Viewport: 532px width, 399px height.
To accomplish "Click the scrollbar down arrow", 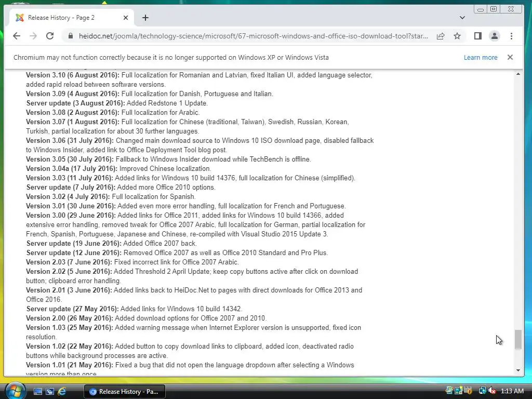I will click(x=518, y=370).
